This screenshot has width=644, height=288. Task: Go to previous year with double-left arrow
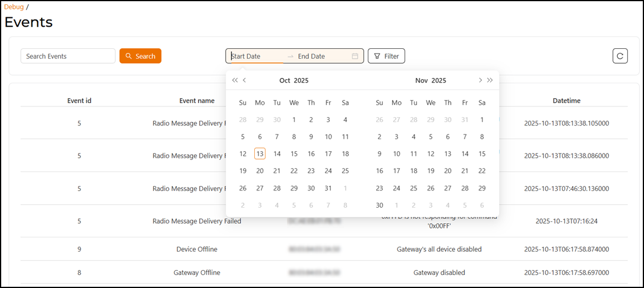coord(235,80)
